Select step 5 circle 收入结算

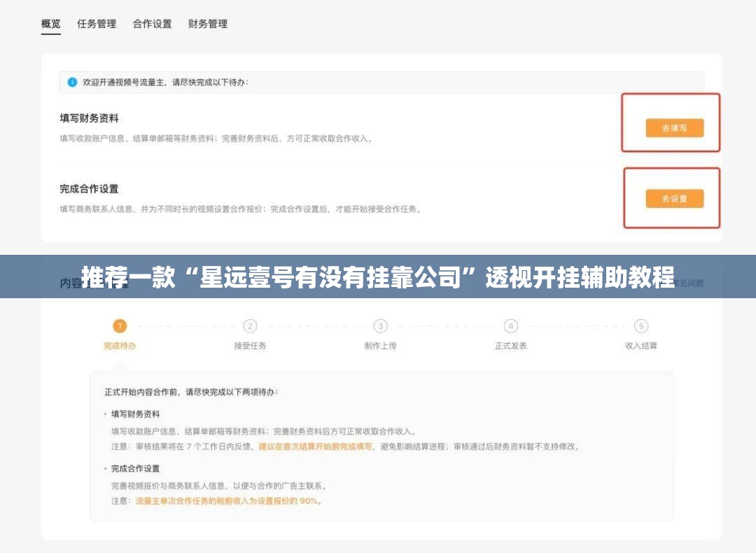[x=640, y=326]
